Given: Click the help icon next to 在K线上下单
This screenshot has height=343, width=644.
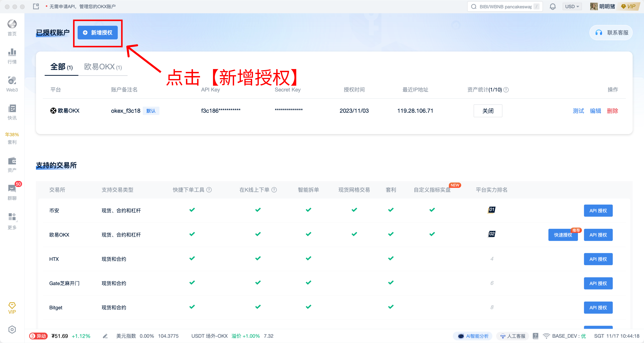Looking at the screenshot, I should (x=274, y=190).
